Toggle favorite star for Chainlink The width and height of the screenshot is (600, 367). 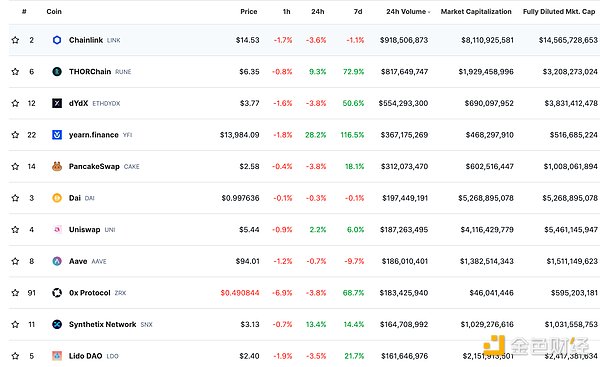coord(15,40)
